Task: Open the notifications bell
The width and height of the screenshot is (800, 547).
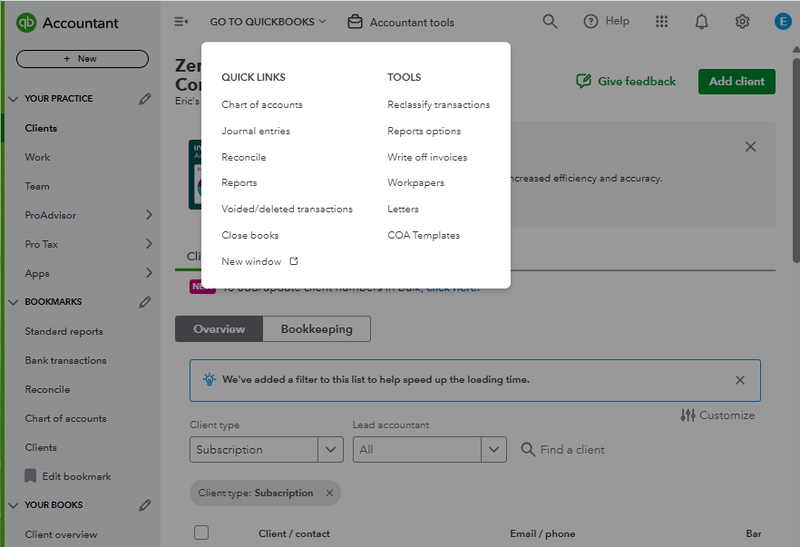Action: tap(702, 21)
